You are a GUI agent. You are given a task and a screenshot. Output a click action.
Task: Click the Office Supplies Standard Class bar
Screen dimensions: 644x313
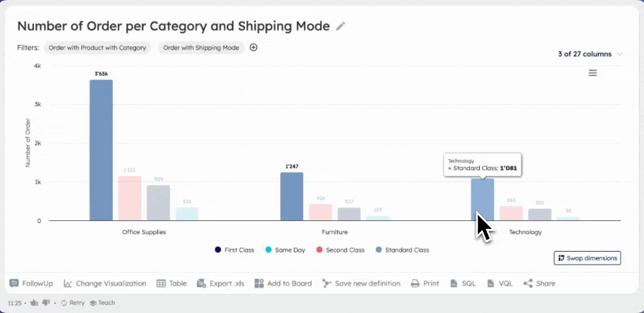(x=101, y=150)
